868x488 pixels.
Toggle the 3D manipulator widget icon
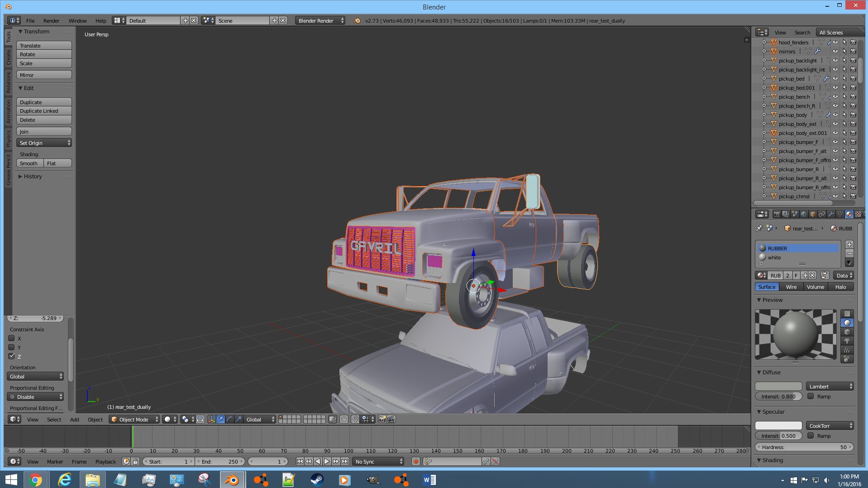(x=211, y=419)
